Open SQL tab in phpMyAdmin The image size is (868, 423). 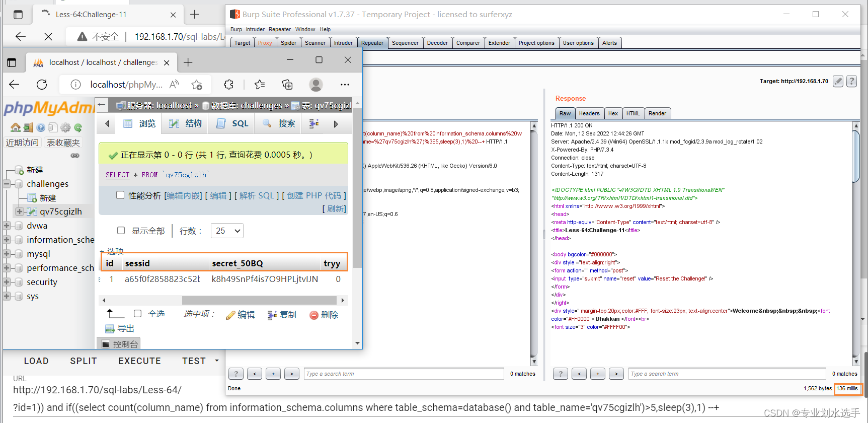[x=232, y=123]
